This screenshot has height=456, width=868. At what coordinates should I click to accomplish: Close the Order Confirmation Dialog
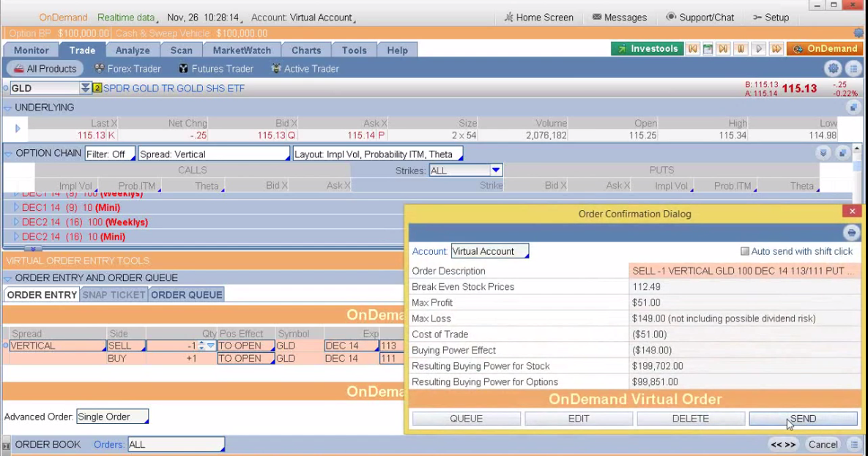(x=852, y=211)
